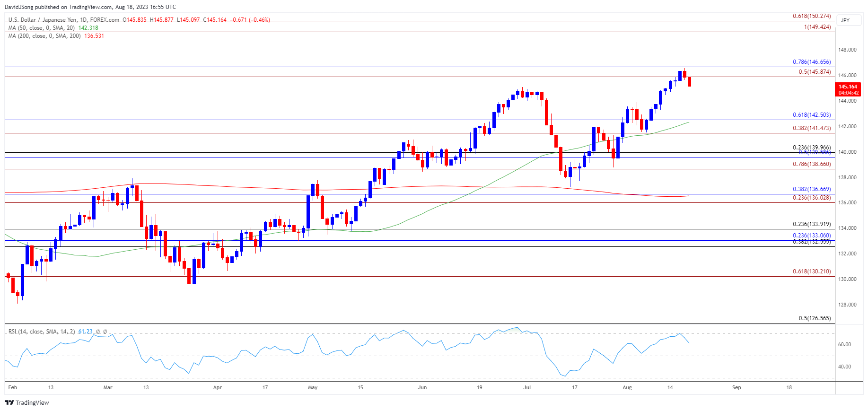Click the Feb date label on time axis
Viewport: 868px width, 411px height.
click(13, 387)
